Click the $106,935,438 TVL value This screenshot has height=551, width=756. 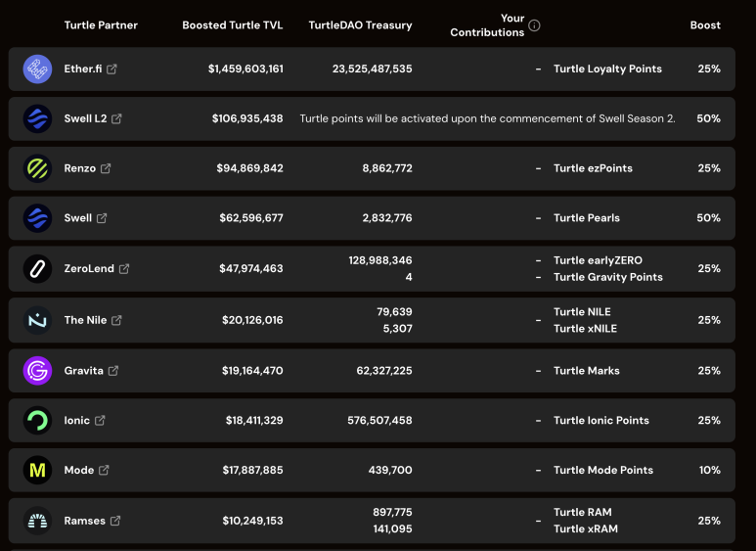coord(247,118)
